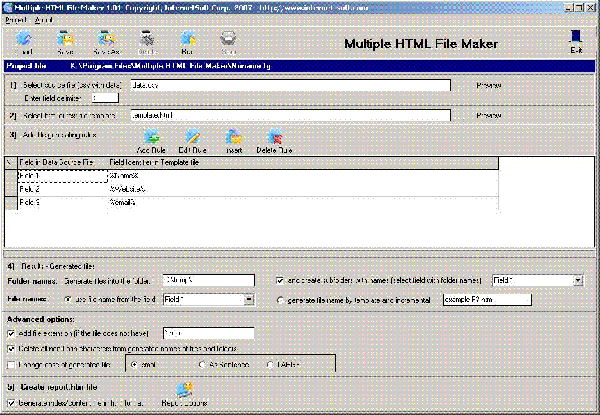Open Report options

pos(186,393)
